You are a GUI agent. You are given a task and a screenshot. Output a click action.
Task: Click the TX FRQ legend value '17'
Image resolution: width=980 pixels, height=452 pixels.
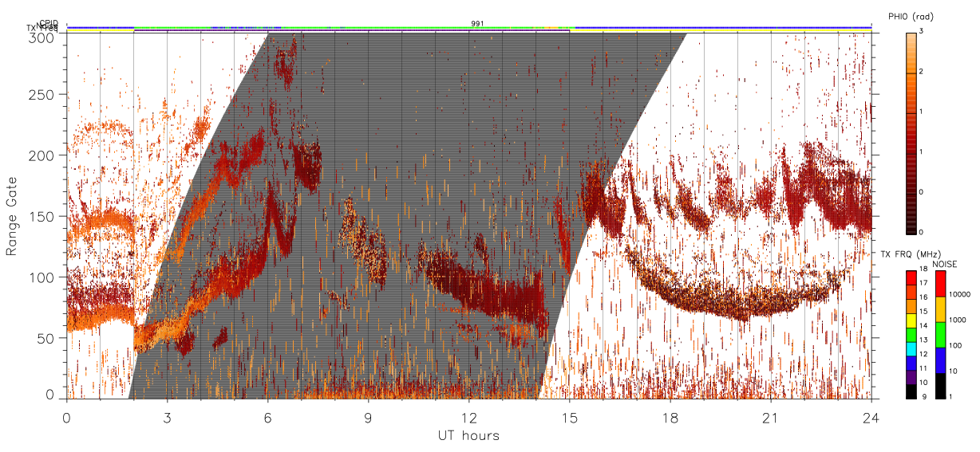click(925, 285)
